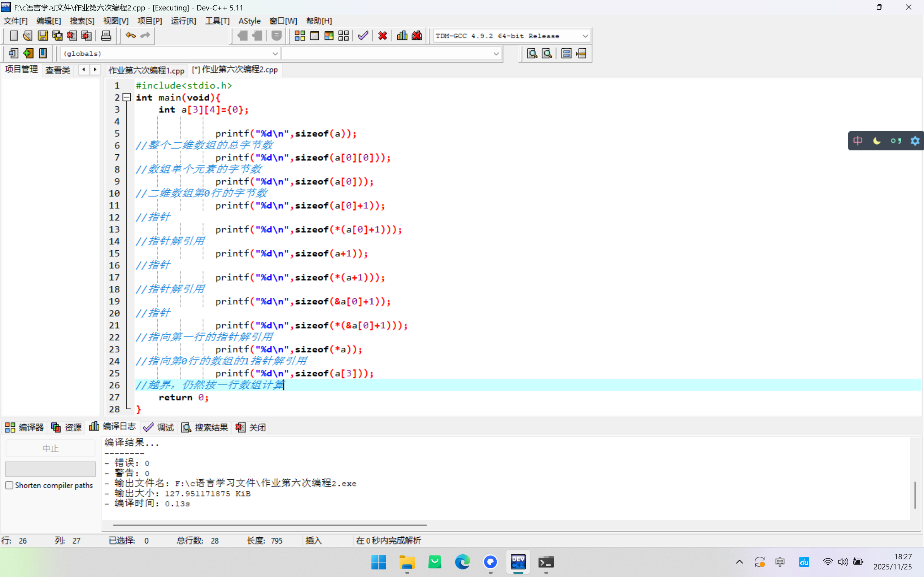
Task: Click the purple checkmark syntax check icon
Action: 363,35
